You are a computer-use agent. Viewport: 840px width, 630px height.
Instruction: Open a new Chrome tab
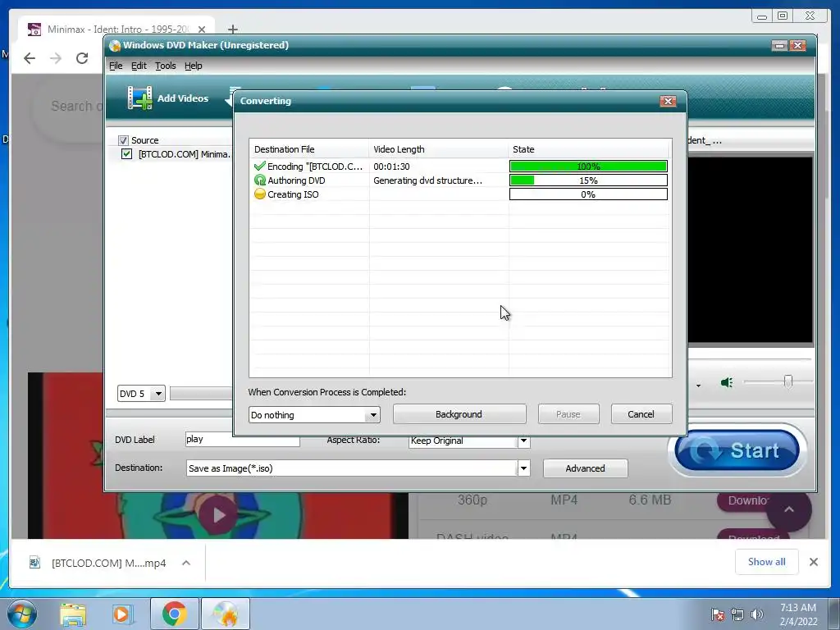(x=232, y=29)
